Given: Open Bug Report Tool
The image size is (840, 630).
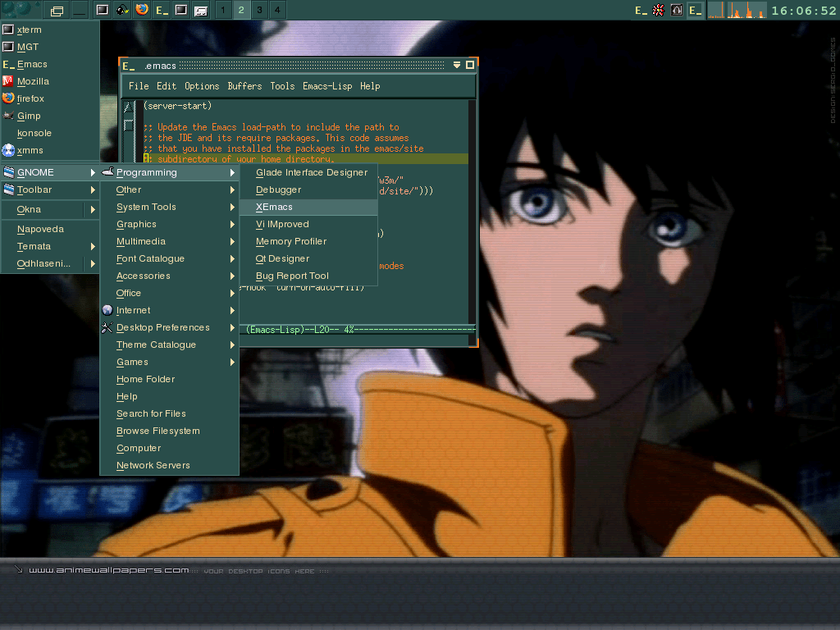Looking at the screenshot, I should click(308, 276).
